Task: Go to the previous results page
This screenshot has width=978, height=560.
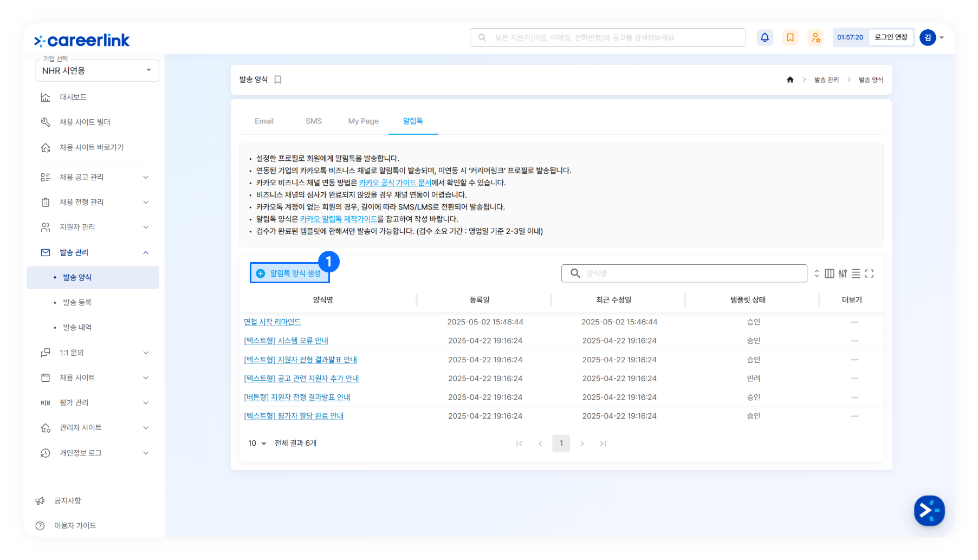Action: click(540, 444)
